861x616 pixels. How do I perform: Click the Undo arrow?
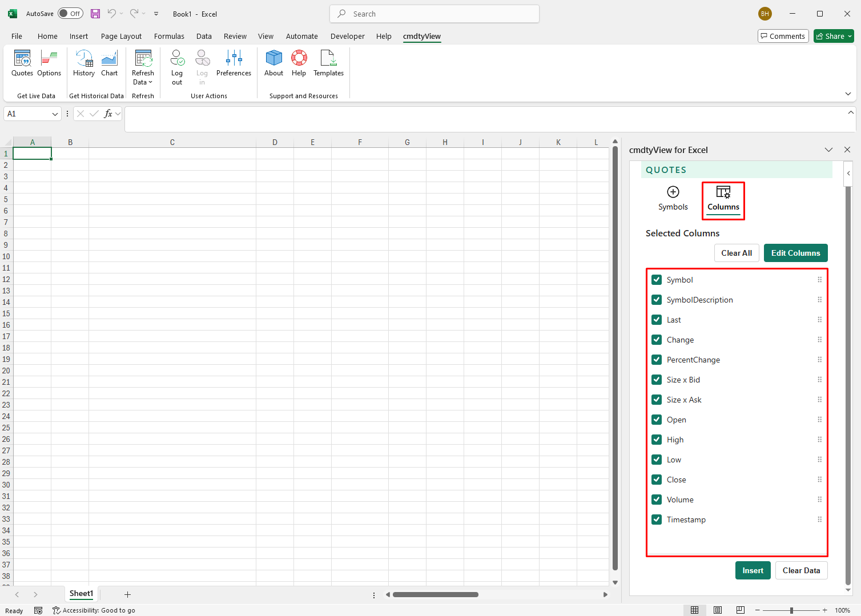click(112, 14)
